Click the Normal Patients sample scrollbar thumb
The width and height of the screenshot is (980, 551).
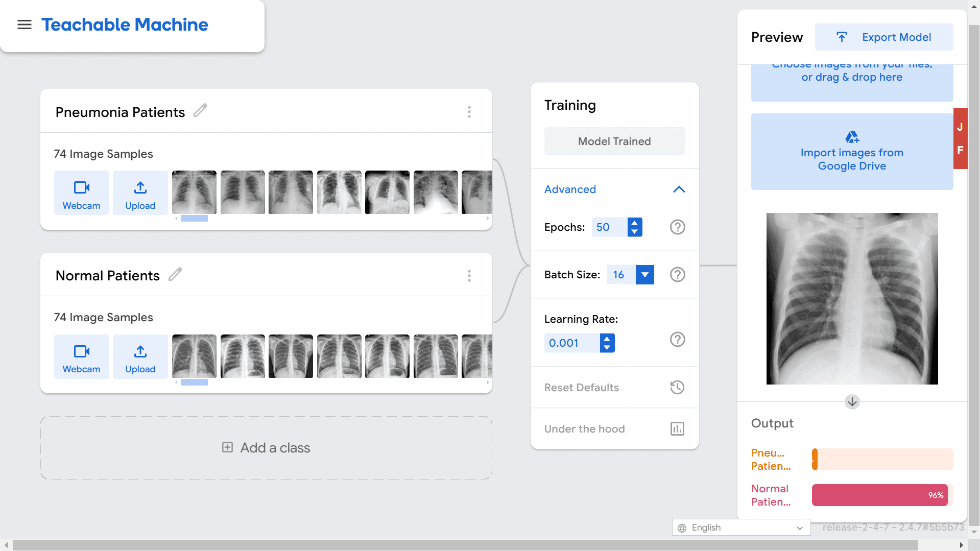point(194,382)
